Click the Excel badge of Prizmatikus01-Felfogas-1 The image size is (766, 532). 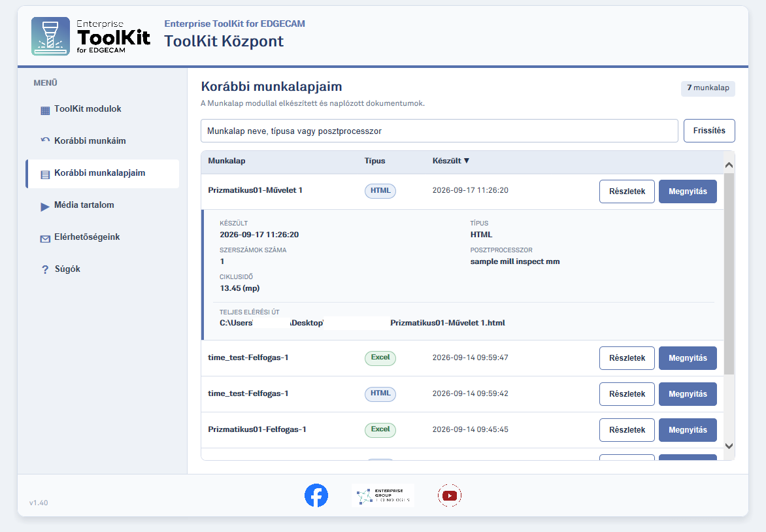(380, 429)
